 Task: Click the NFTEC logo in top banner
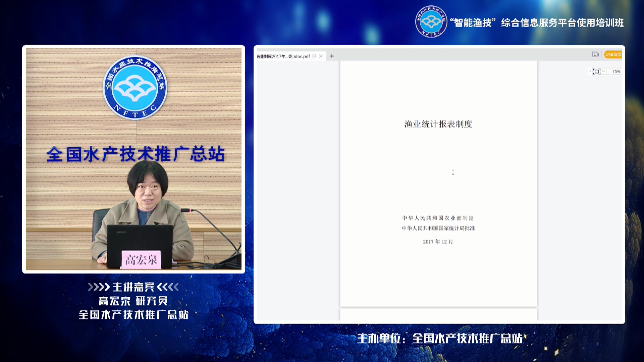[x=431, y=22]
